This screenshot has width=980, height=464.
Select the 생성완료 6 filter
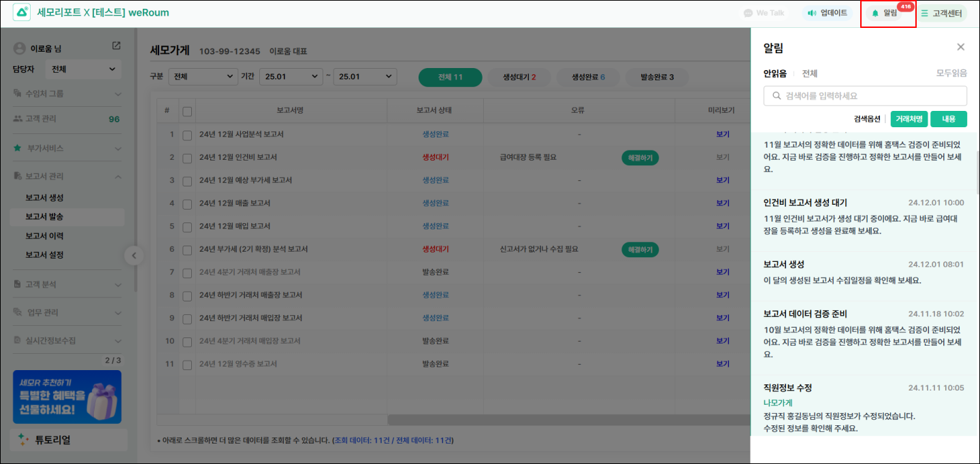pyautogui.click(x=588, y=77)
